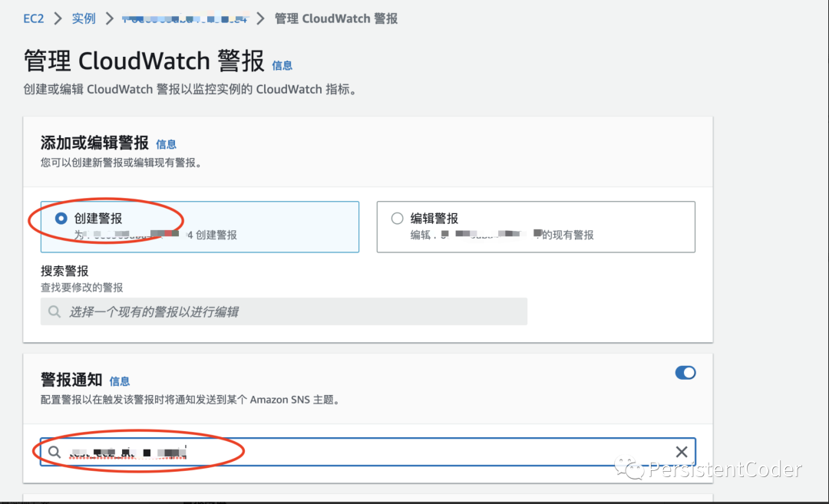Focus the SNS topic search field
829x504 pixels.
pyautogui.click(x=368, y=452)
